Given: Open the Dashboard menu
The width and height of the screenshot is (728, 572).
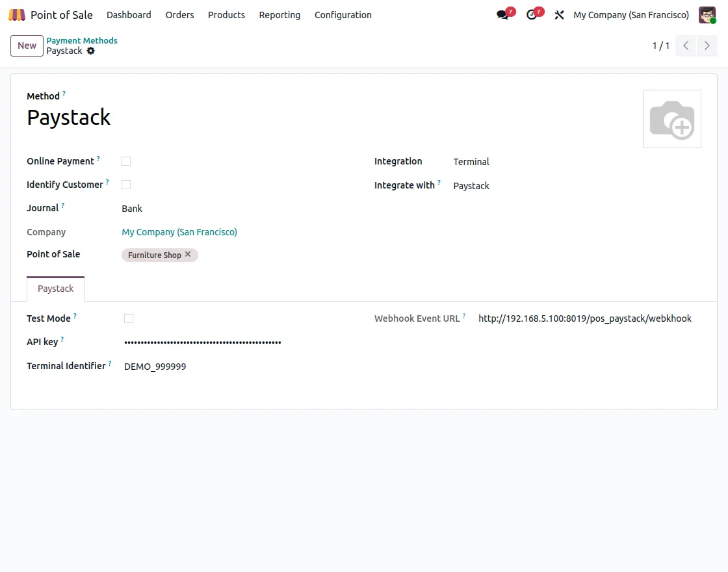Looking at the screenshot, I should click(x=129, y=15).
